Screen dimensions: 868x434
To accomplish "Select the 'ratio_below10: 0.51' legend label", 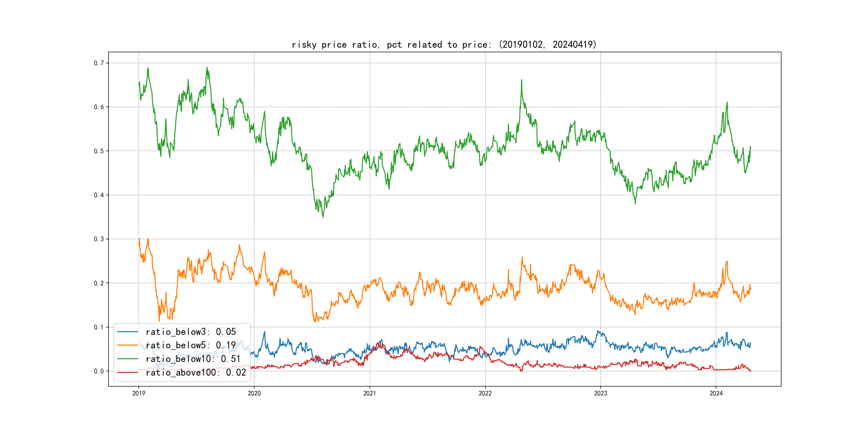I will point(193,359).
